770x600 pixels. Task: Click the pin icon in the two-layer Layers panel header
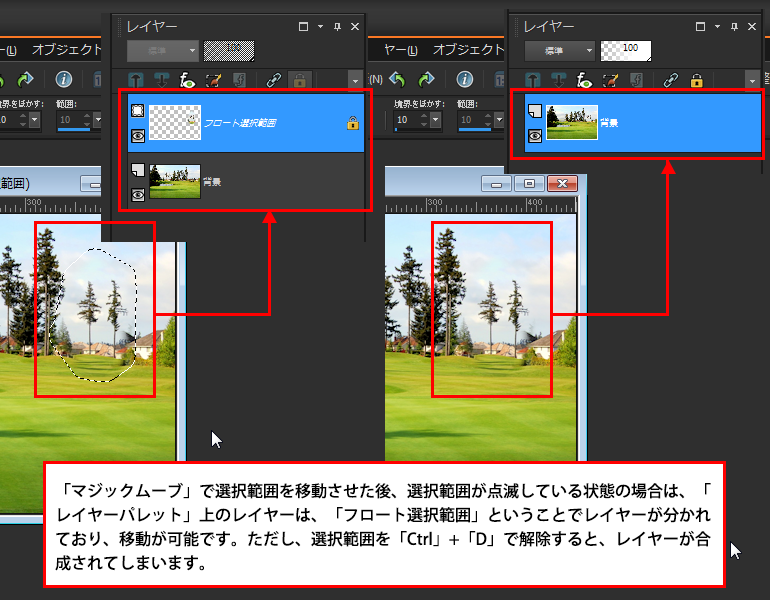[337, 27]
